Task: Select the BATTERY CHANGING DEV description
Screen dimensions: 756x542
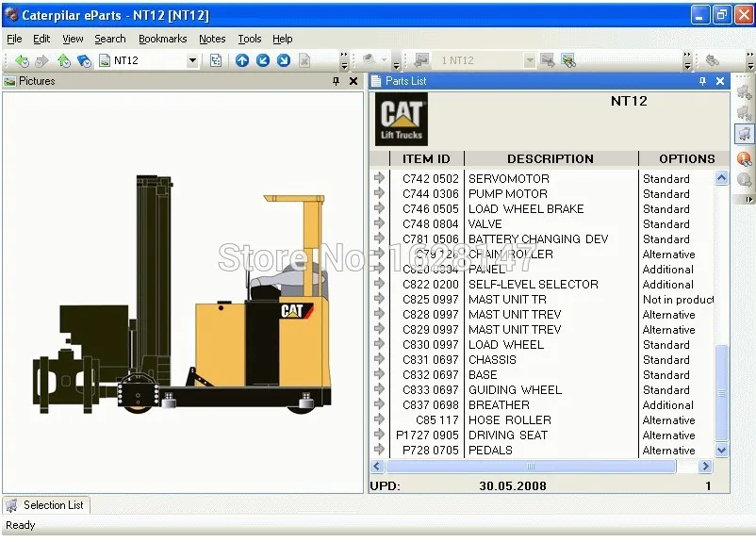Action: pos(538,239)
